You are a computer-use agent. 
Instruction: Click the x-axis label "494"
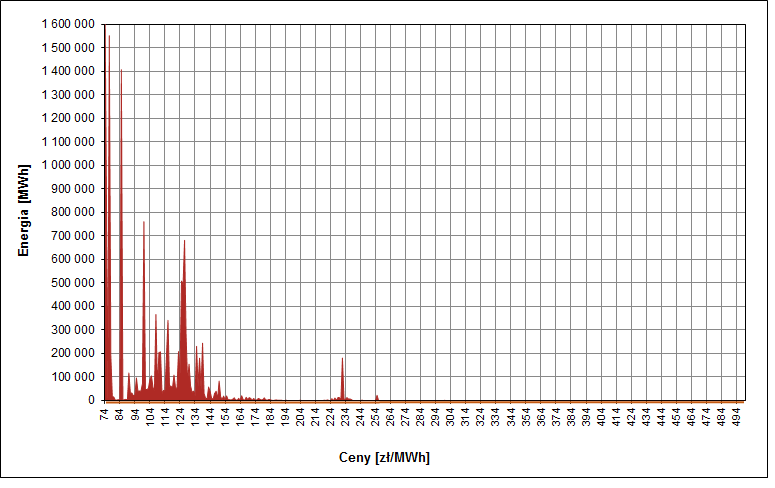[736, 417]
